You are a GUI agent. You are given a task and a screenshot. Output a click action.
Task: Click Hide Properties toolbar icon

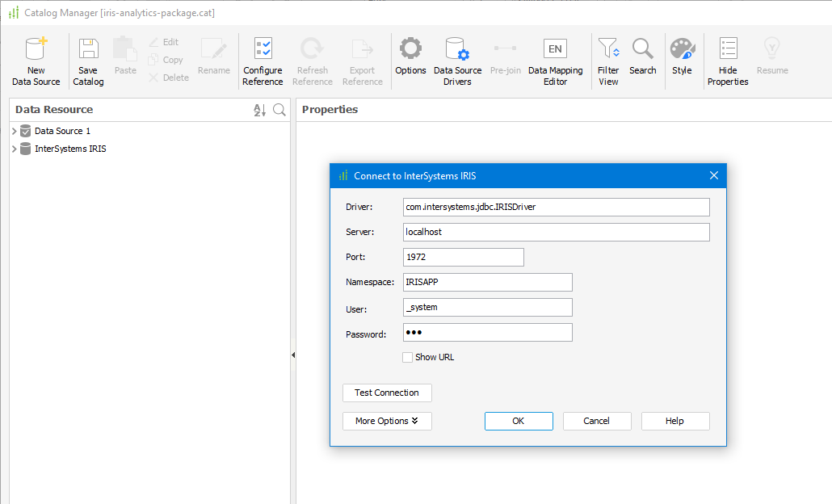tap(728, 50)
